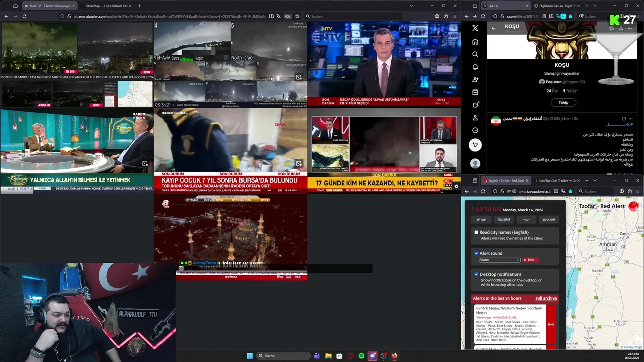Open X profile icon in sidebar
The image size is (644, 362).
[x=475, y=117]
